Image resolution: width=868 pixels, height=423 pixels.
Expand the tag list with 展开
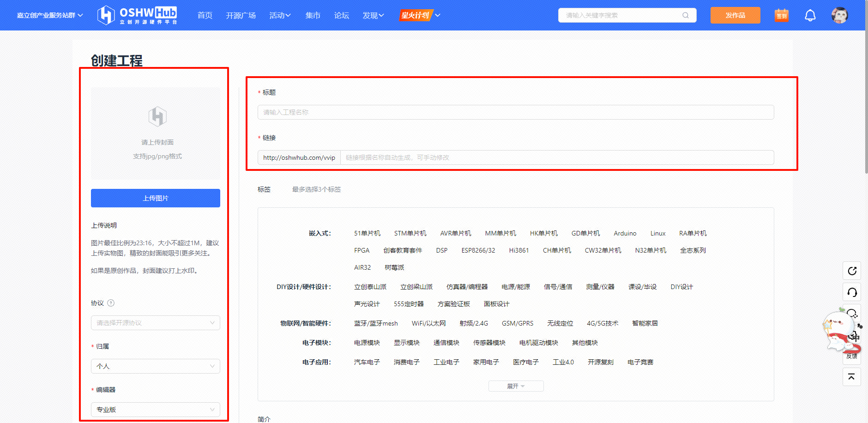[516, 386]
